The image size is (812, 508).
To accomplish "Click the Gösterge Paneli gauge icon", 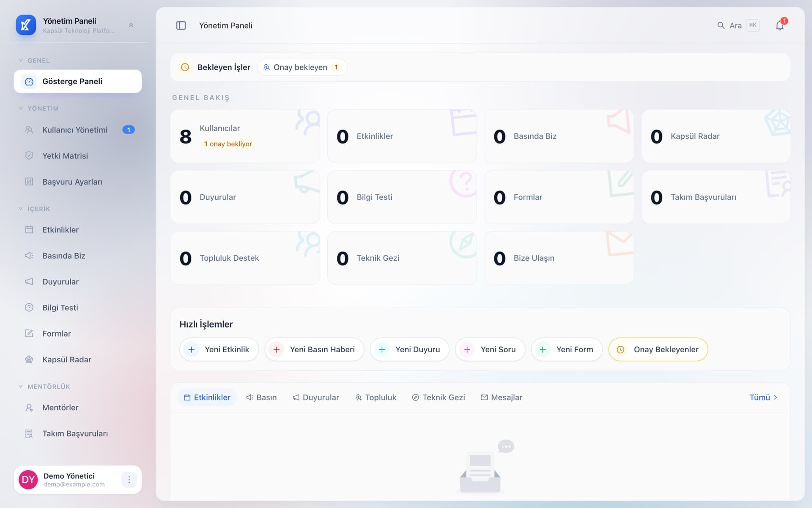I will 29,81.
